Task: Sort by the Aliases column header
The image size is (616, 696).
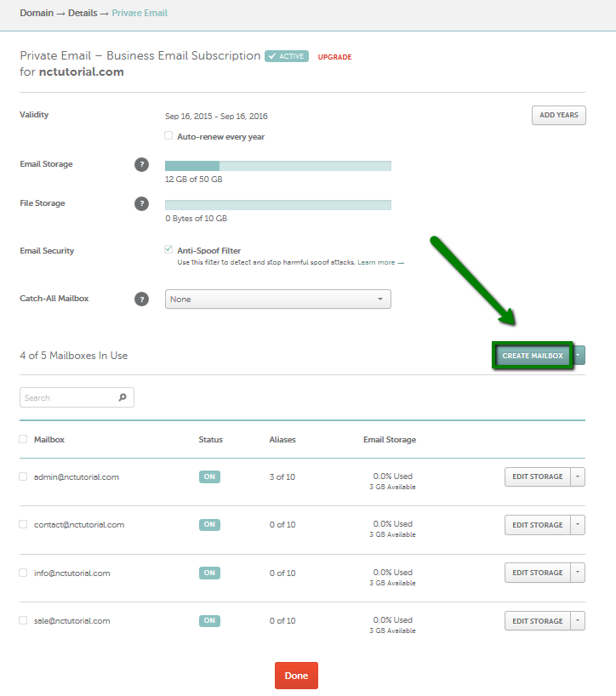Action: pos(282,439)
